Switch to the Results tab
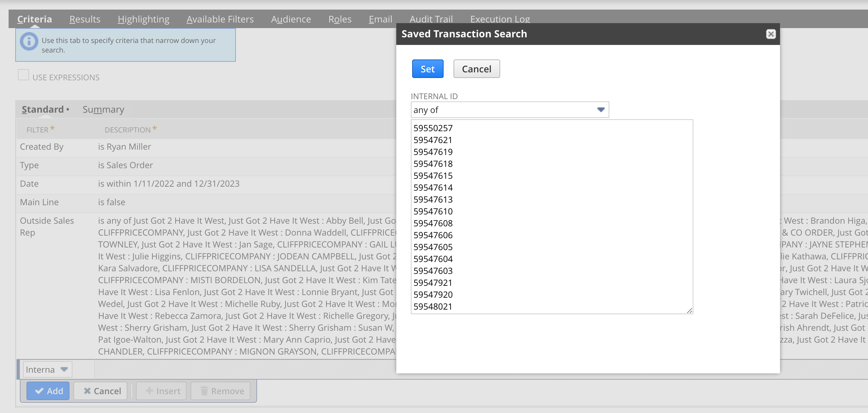868x413 pixels. coord(85,19)
